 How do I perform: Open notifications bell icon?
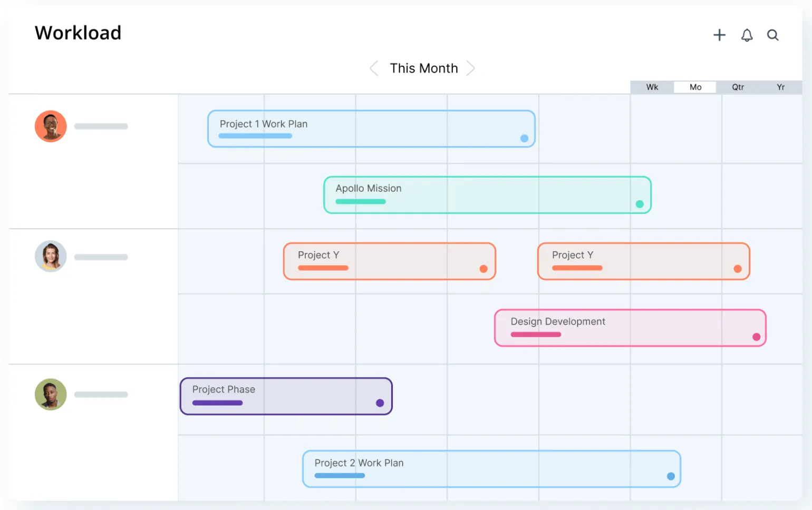(x=747, y=35)
